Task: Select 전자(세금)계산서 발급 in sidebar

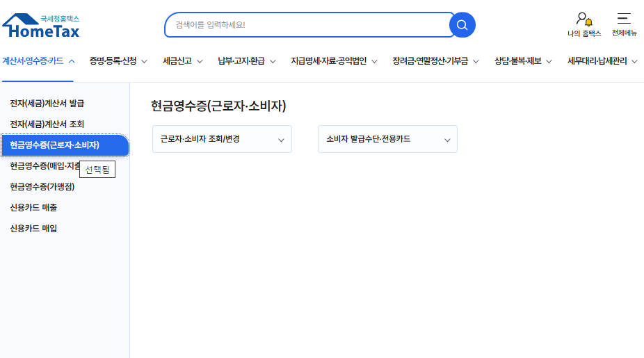Action: 47,104
